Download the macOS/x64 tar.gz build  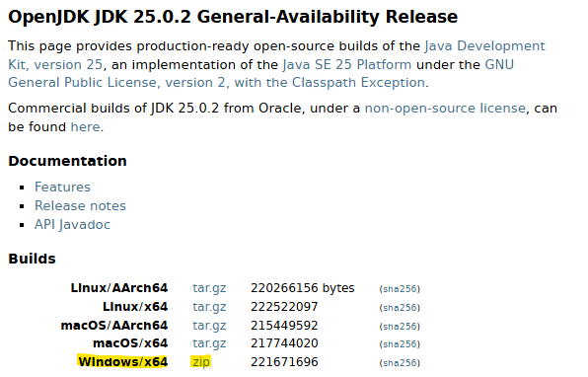pyautogui.click(x=209, y=343)
